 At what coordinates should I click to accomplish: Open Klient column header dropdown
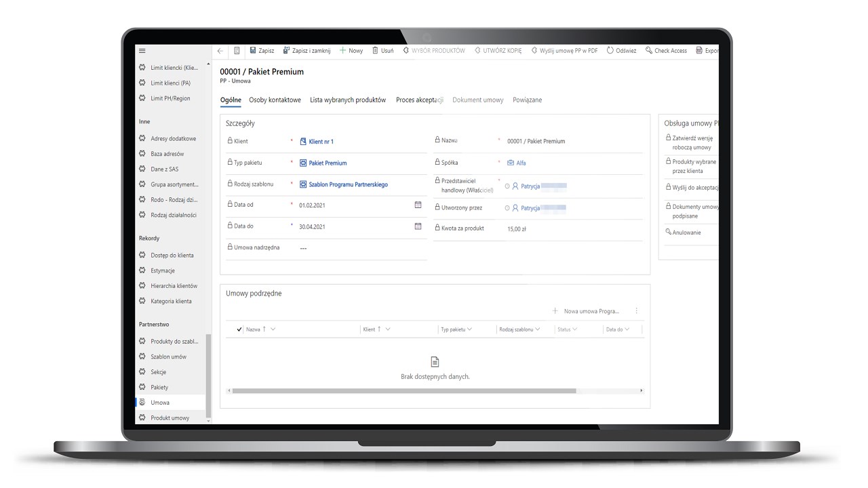[388, 329]
